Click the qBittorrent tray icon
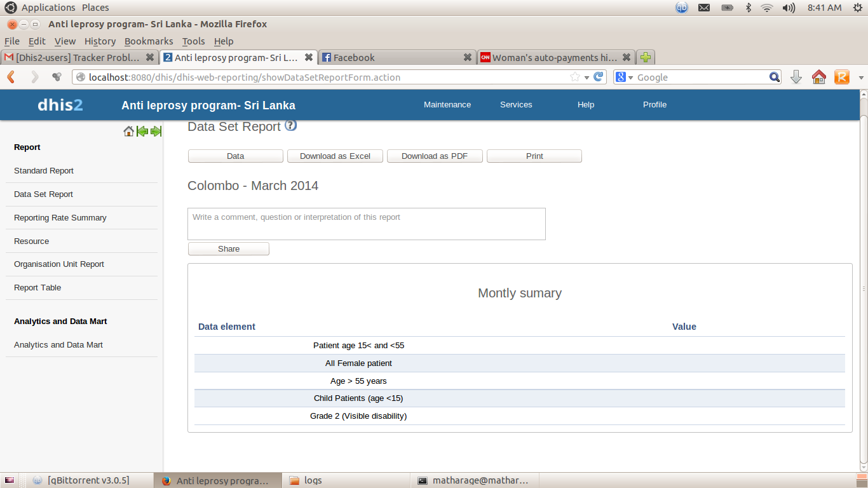 682,8
